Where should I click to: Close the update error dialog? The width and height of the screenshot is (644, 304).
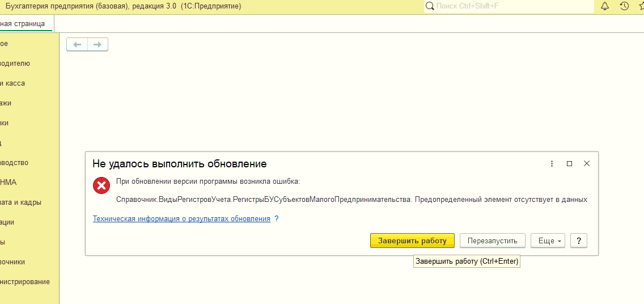tap(587, 163)
